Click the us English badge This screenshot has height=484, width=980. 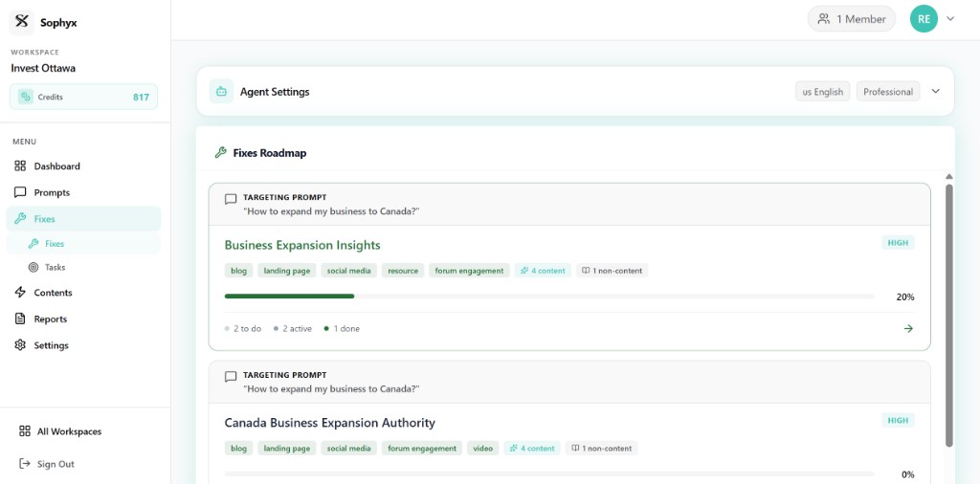pyautogui.click(x=822, y=92)
